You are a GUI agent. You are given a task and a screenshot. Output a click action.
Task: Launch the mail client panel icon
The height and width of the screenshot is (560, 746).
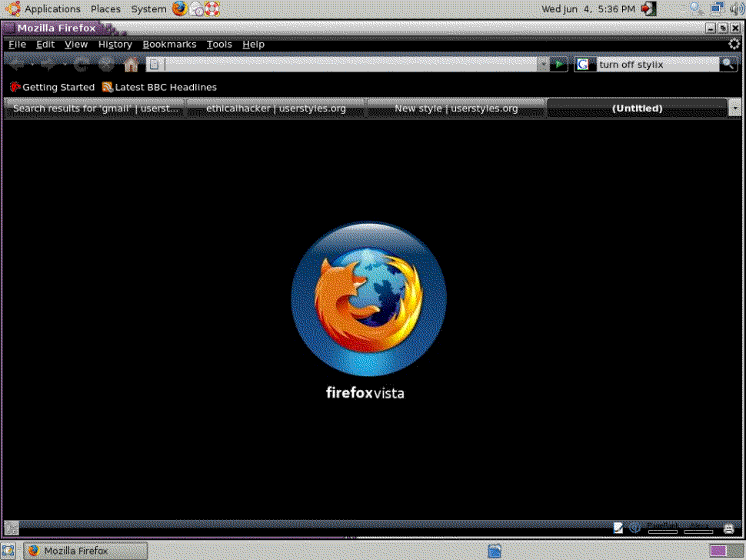(196, 8)
